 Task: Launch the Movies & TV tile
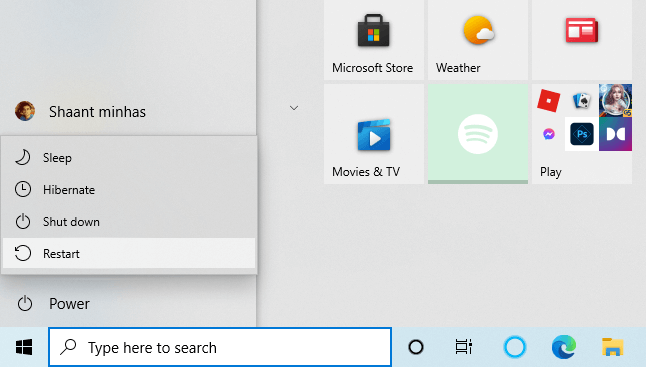pyautogui.click(x=374, y=134)
